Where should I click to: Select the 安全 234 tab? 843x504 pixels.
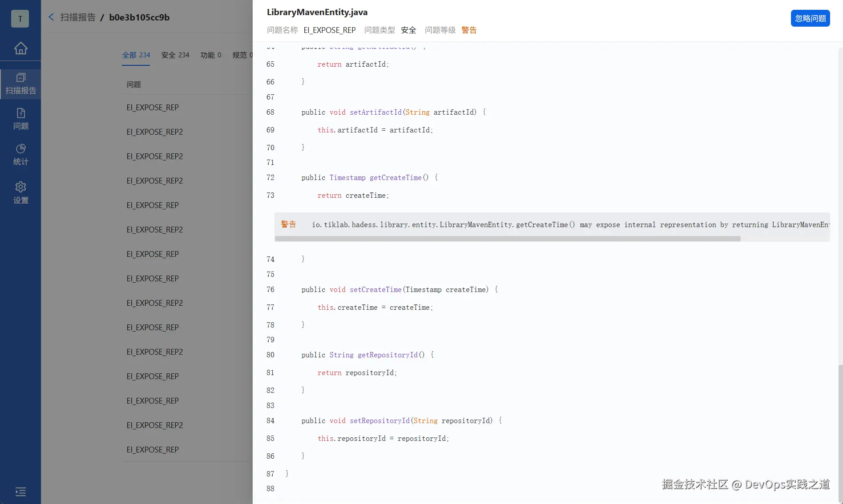[175, 55]
